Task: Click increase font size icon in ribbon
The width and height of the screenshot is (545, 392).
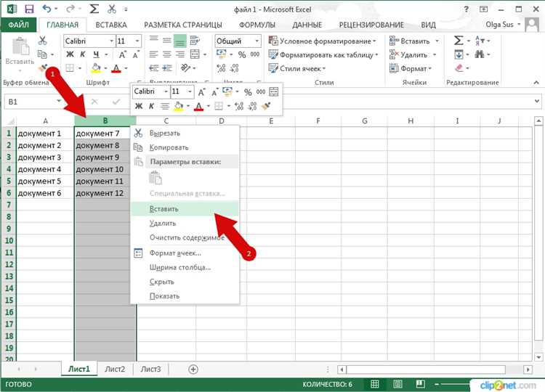Action: coord(123,54)
